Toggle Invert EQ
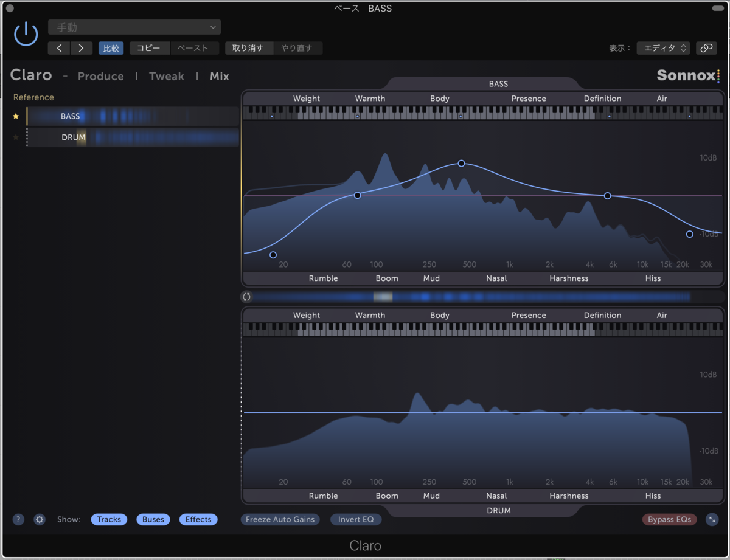 pyautogui.click(x=356, y=519)
